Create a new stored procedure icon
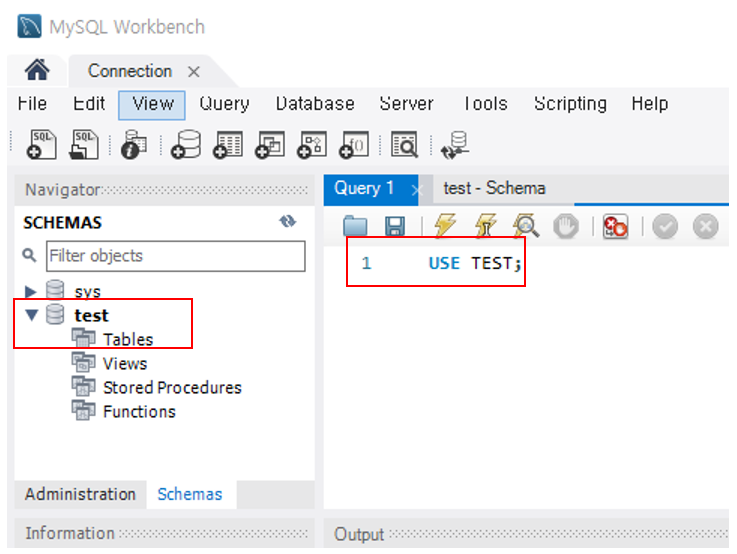The width and height of the screenshot is (737, 554). [x=313, y=145]
